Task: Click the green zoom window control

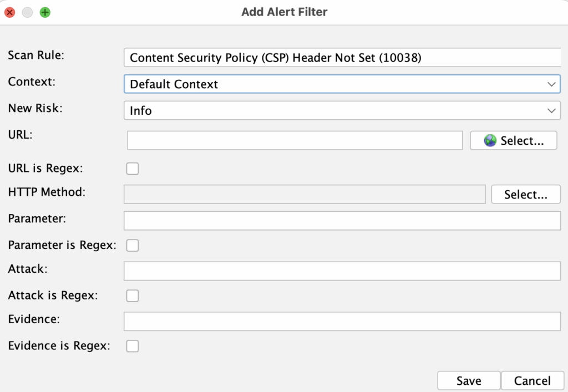Action: pyautogui.click(x=44, y=12)
